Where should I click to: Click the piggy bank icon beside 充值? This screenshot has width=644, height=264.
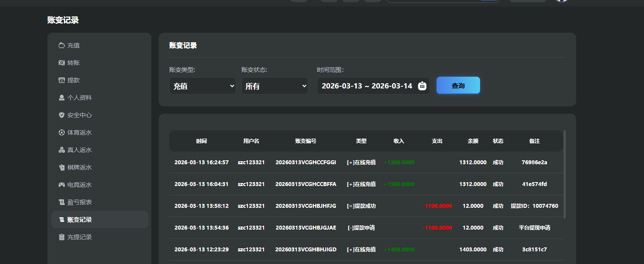click(x=61, y=45)
